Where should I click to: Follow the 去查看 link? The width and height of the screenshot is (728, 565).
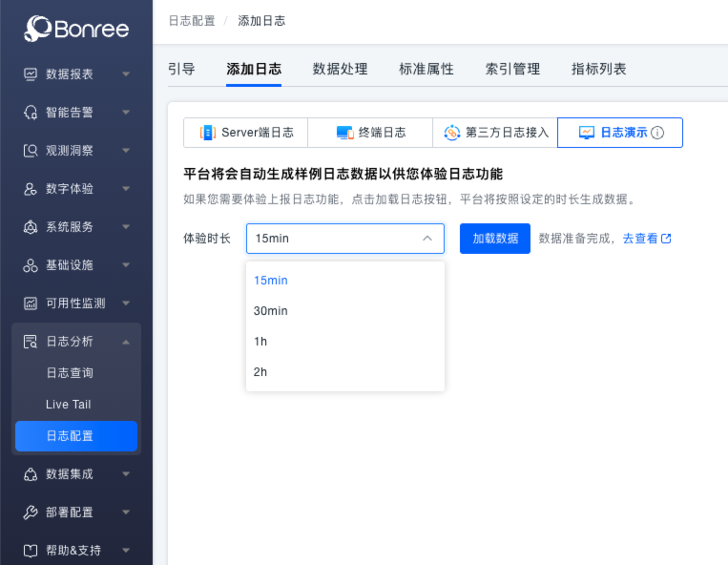click(646, 239)
